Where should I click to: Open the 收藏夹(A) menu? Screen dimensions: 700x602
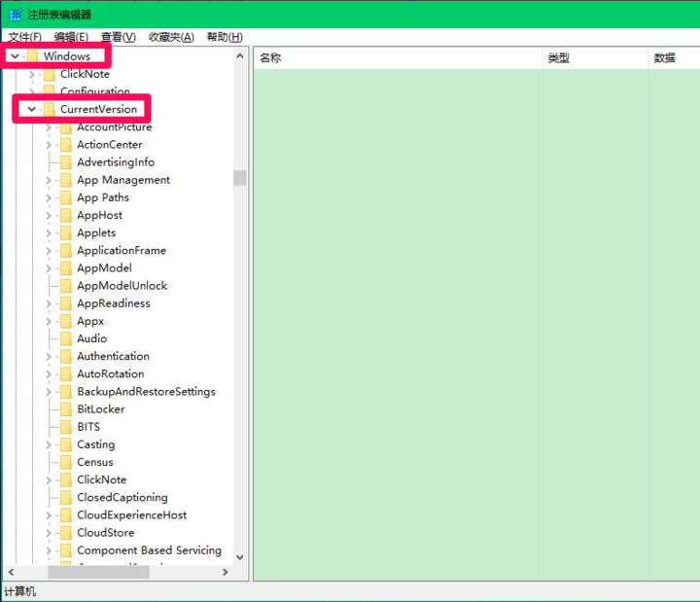point(170,37)
